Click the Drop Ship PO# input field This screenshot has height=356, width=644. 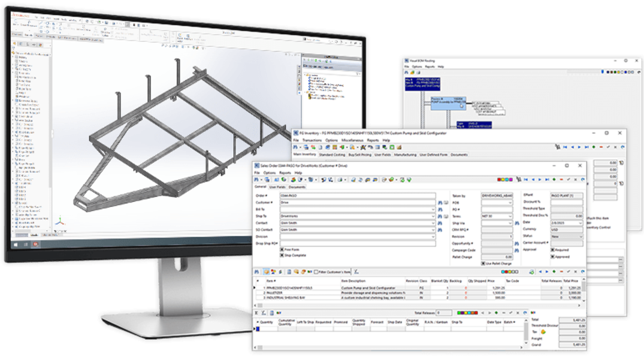(357, 243)
